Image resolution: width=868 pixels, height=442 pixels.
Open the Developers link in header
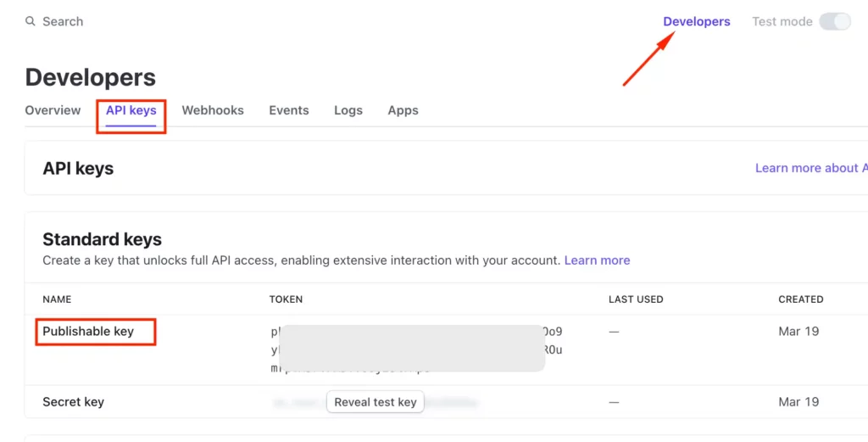click(x=697, y=21)
